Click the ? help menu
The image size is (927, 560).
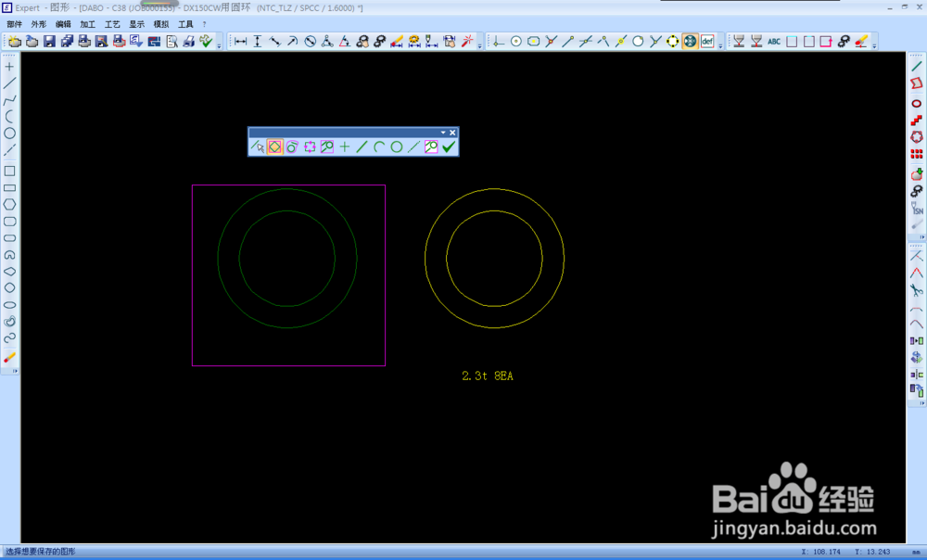(205, 24)
